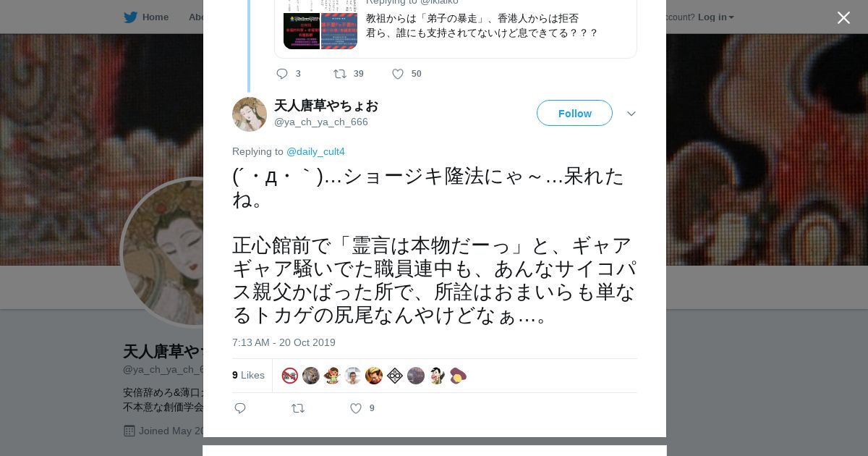The height and width of the screenshot is (456, 868).
Task: Open the Log in dropdown
Action: point(716,17)
